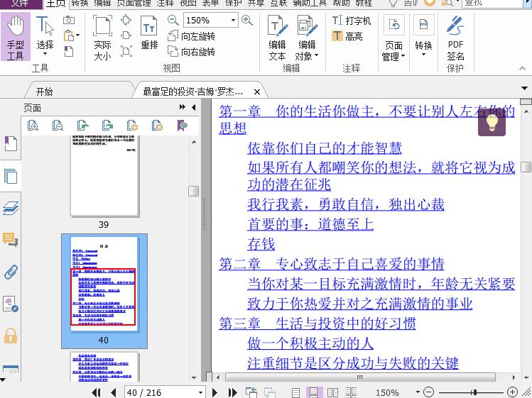Go to the first page
The image size is (532, 398).
pos(97,392)
